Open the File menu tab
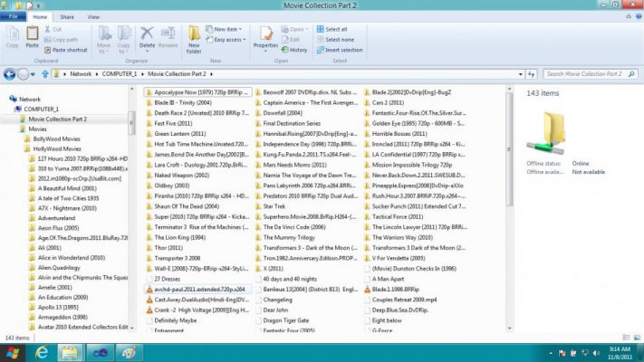 14,17
